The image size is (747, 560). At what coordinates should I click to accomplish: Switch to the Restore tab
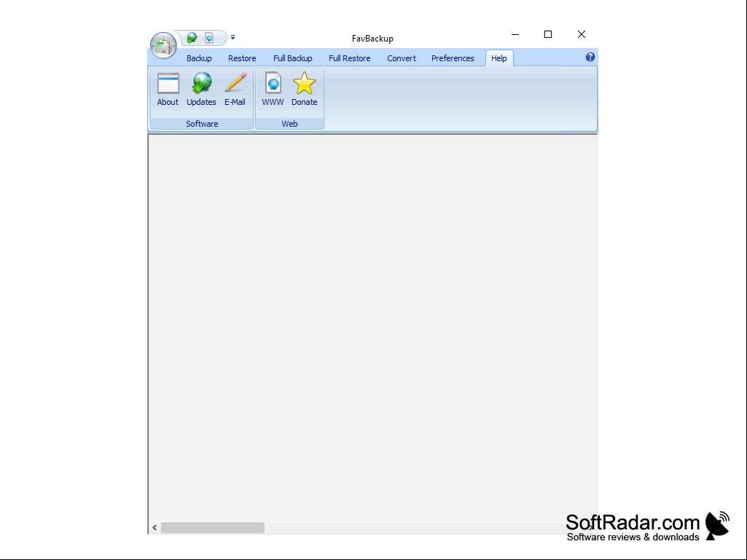pyautogui.click(x=242, y=58)
